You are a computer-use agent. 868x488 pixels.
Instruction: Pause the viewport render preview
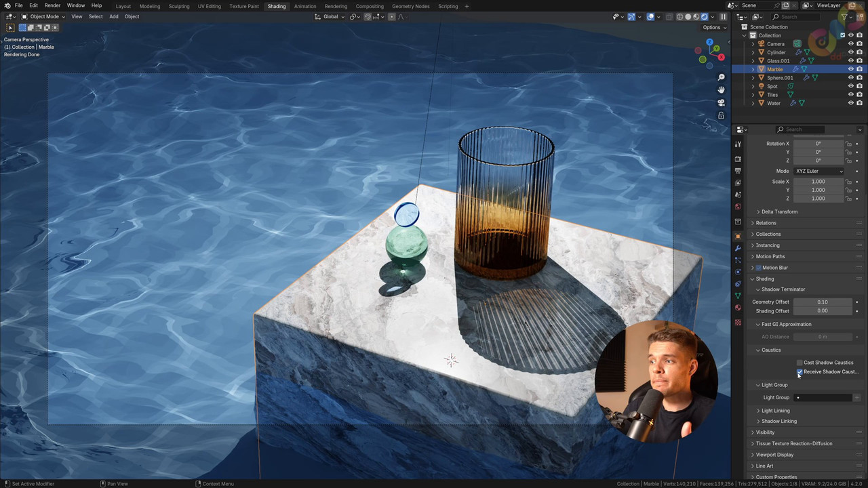click(723, 17)
